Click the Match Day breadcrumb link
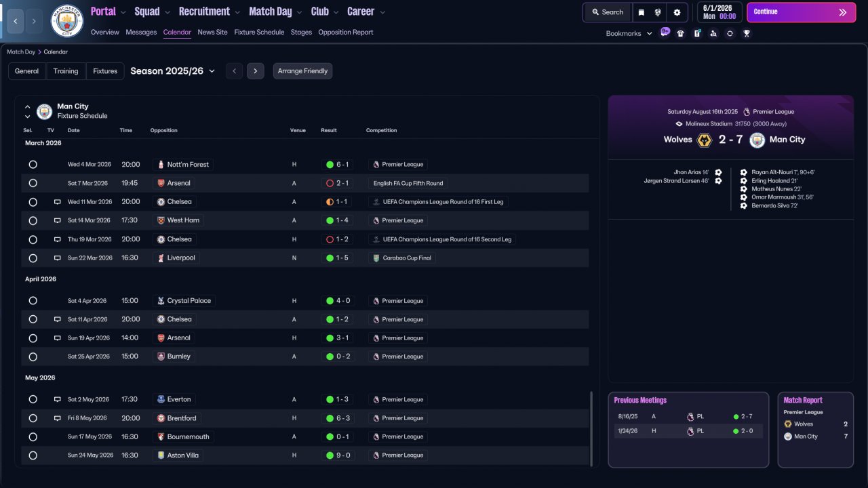This screenshot has height=488, width=868. pos(21,52)
